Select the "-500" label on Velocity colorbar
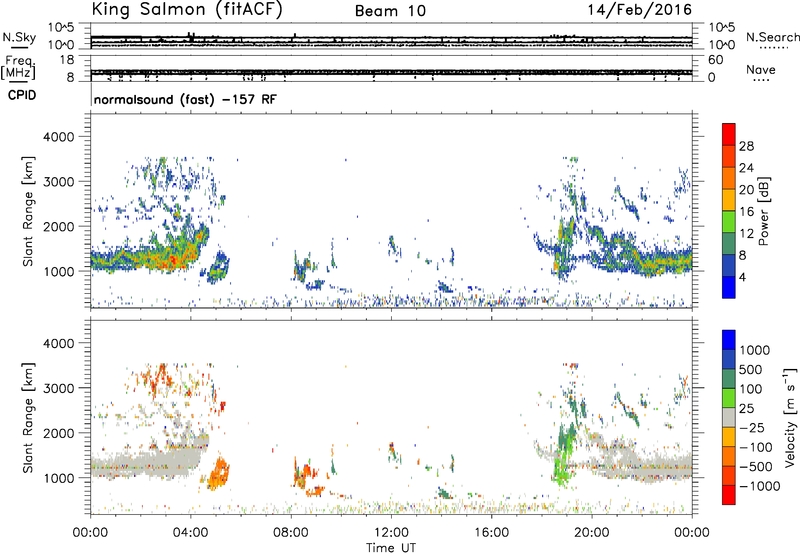800x554 pixels. [757, 466]
